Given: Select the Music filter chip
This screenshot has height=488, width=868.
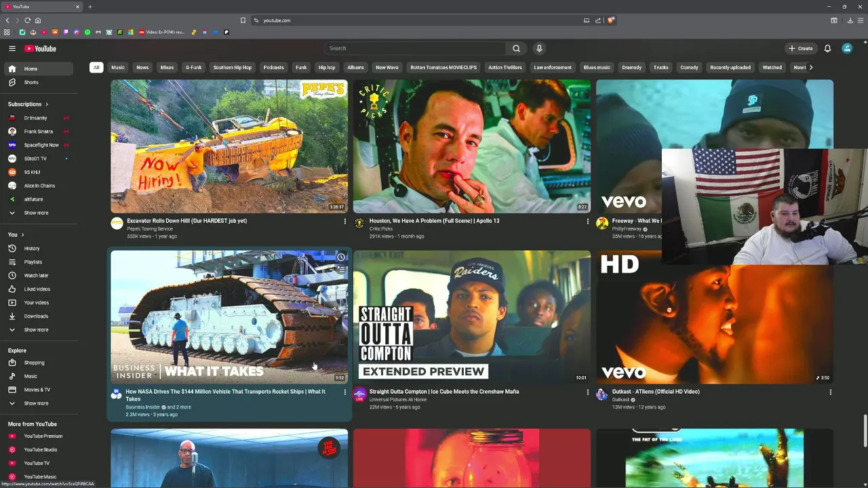Looking at the screenshot, I should point(118,67).
